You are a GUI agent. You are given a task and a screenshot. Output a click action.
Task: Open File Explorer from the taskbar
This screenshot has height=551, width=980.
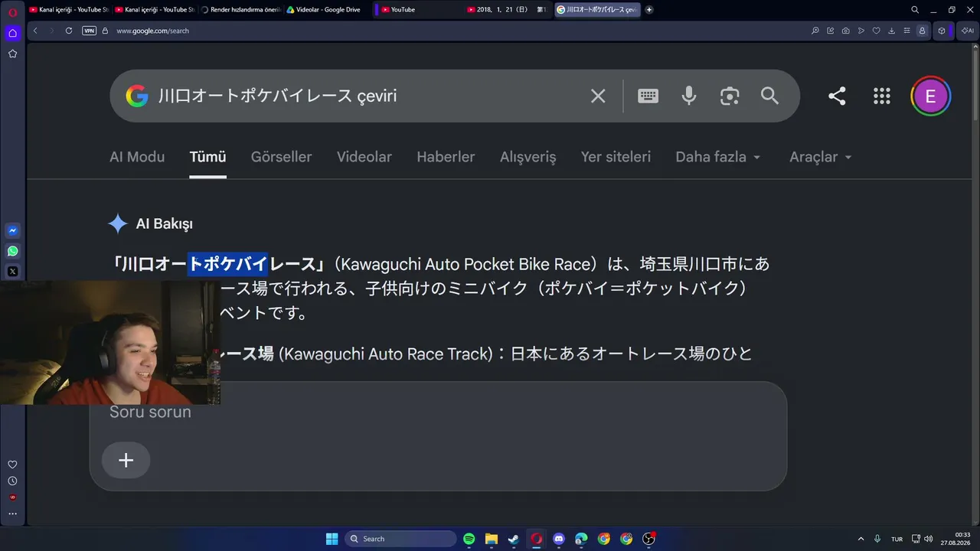492,539
